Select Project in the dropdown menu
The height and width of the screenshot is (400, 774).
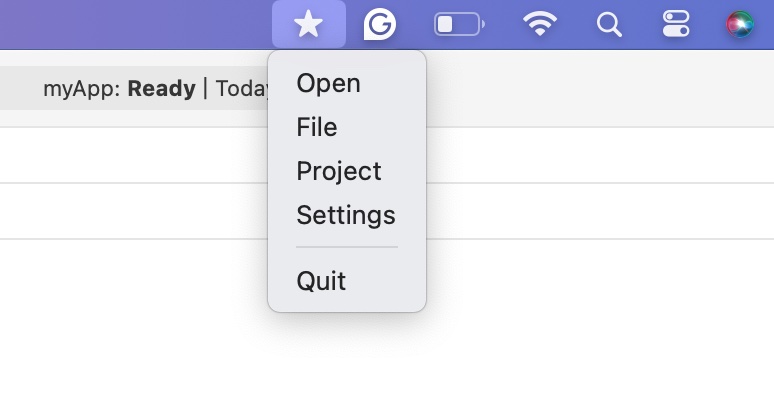pos(339,171)
